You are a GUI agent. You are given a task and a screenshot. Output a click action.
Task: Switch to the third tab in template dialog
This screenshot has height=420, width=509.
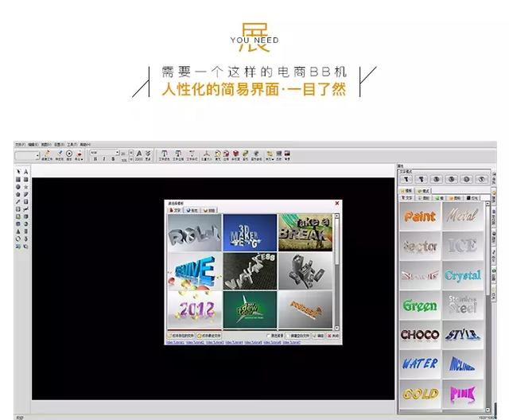click(x=209, y=210)
